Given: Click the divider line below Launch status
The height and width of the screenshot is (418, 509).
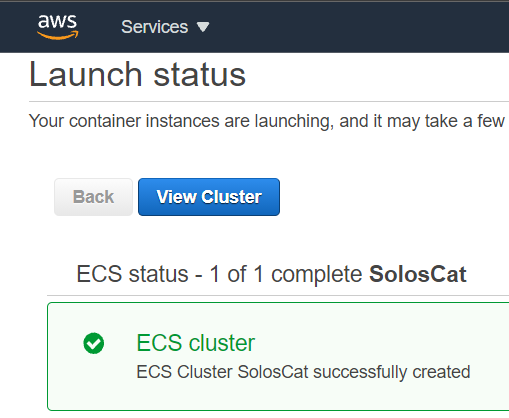Looking at the screenshot, I should [x=269, y=101].
